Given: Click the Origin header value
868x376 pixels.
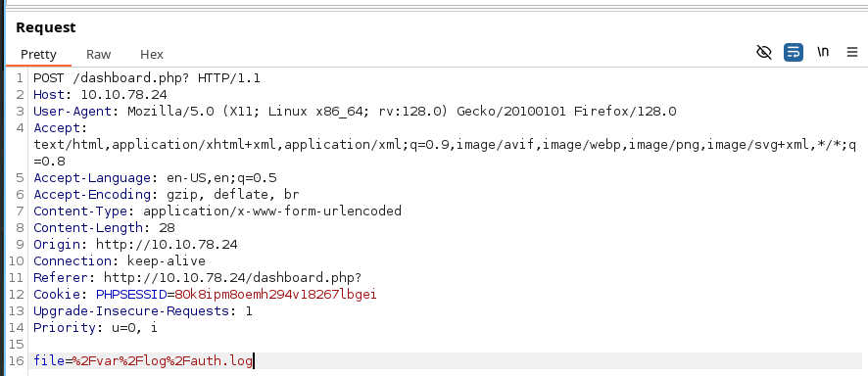Looking at the screenshot, I should point(167,245).
